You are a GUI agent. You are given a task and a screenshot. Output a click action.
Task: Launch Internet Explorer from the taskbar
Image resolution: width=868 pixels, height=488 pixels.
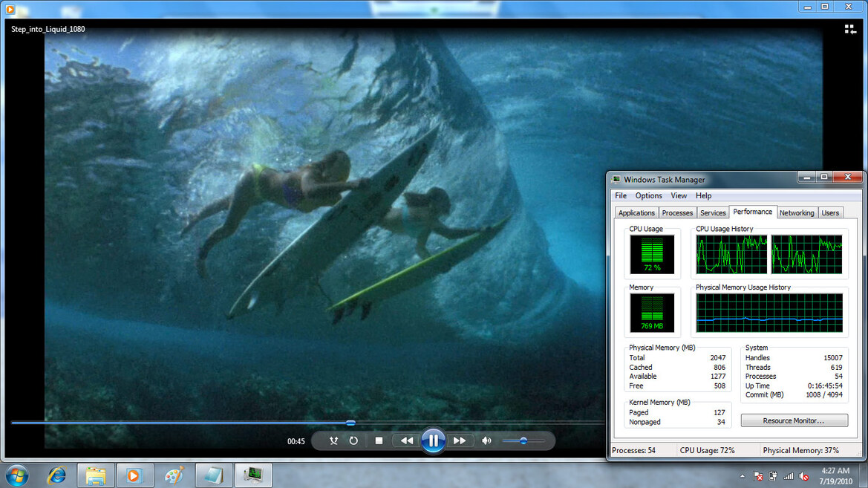point(56,475)
